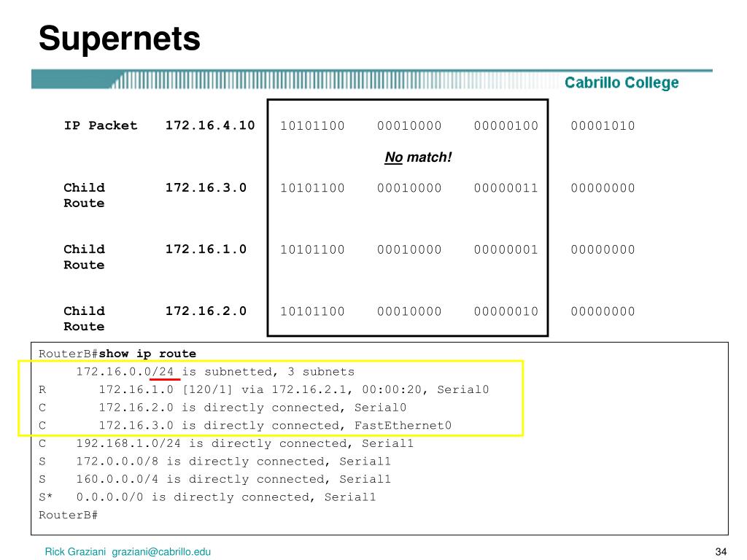Click the author name "Rick Graziani"
This screenshot has height=560, width=747.
coord(75,552)
